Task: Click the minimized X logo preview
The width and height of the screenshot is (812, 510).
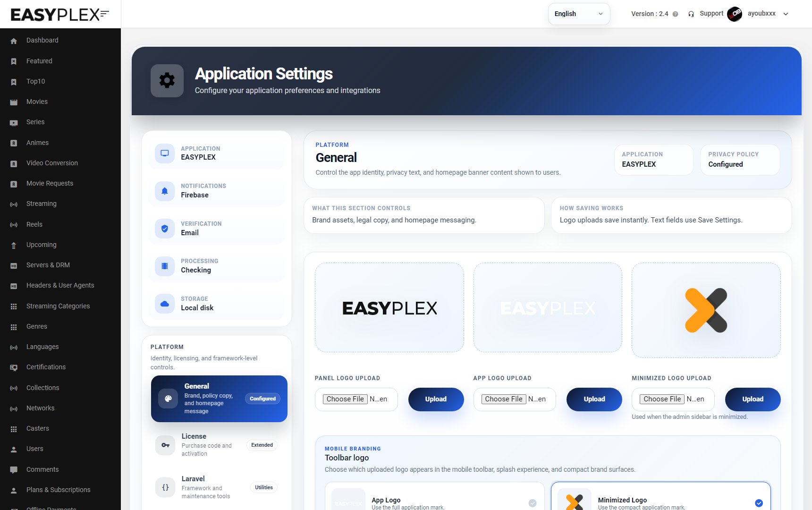Action: [706, 310]
